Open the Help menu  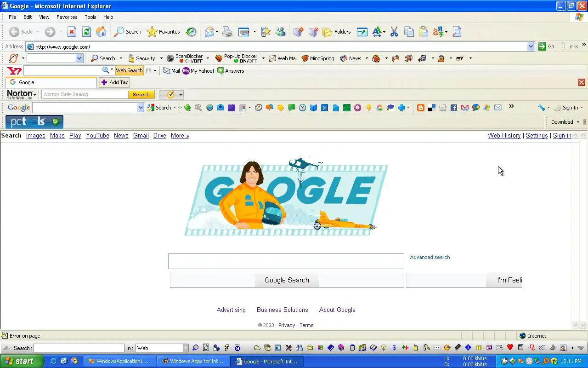(108, 17)
